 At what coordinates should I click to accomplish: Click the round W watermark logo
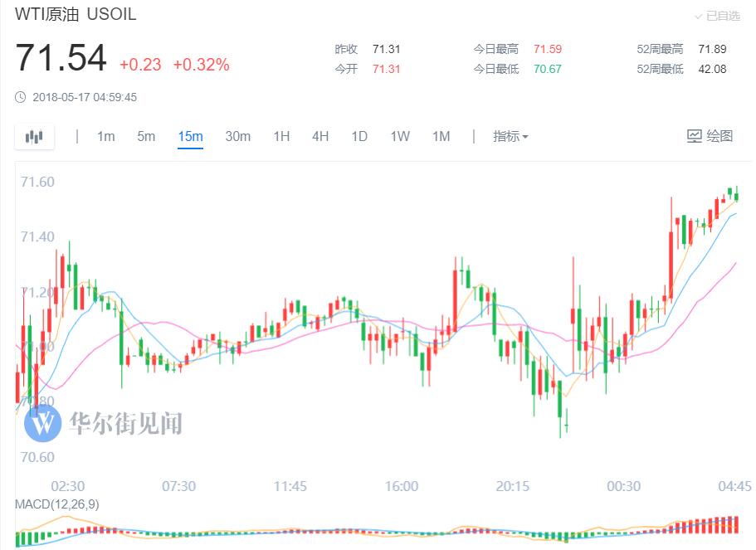click(43, 424)
